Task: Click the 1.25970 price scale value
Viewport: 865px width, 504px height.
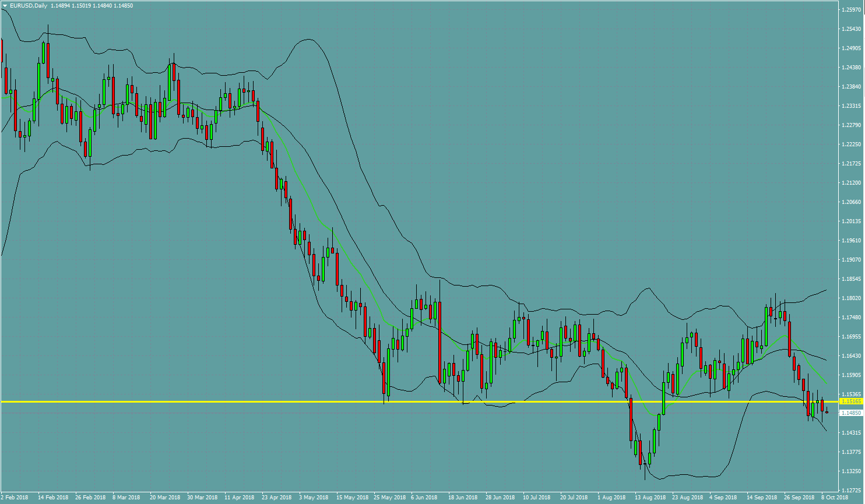Action: pos(852,10)
